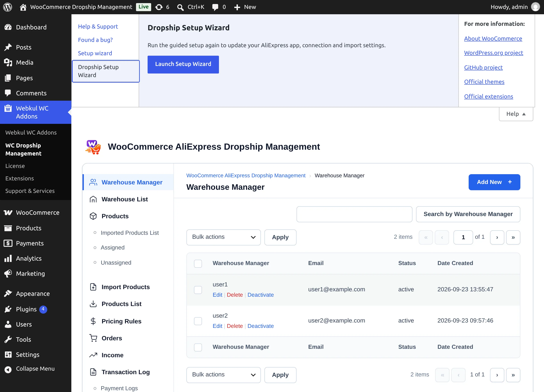544x392 pixels.
Task: Go to Imported Products List
Action: click(x=130, y=233)
